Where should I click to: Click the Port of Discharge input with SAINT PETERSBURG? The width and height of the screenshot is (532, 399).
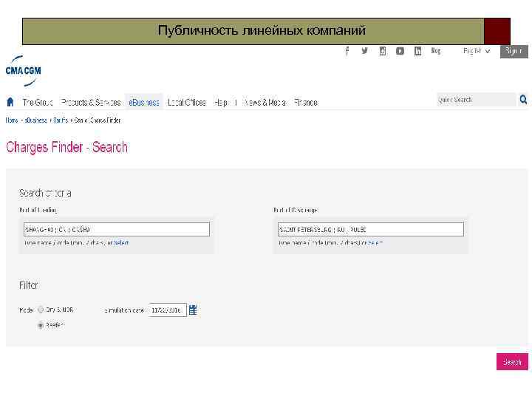370,229
